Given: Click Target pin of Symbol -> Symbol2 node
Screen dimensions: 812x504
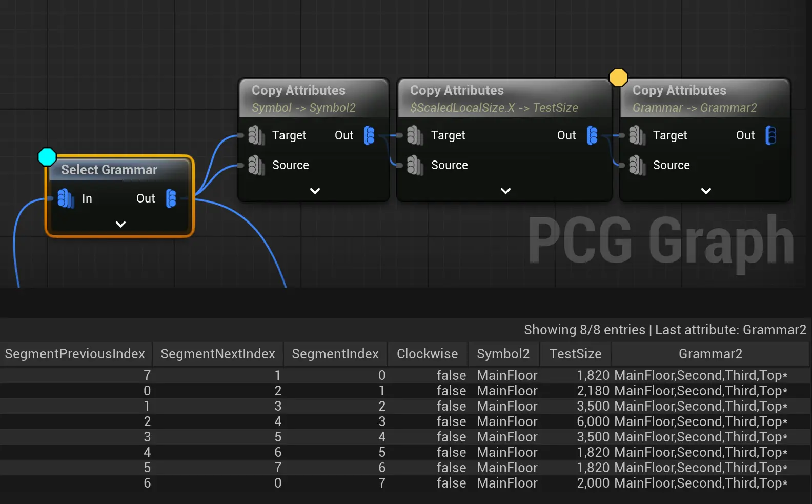Looking at the screenshot, I should 256,135.
